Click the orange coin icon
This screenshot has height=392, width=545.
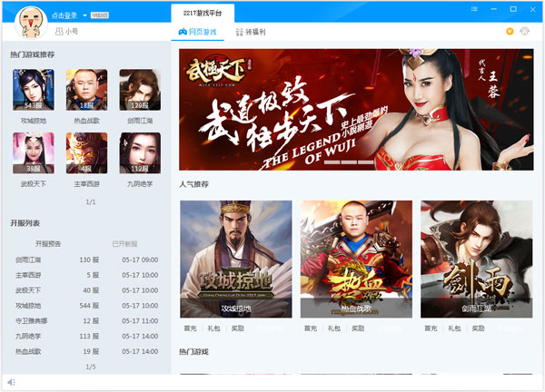pyautogui.click(x=510, y=32)
